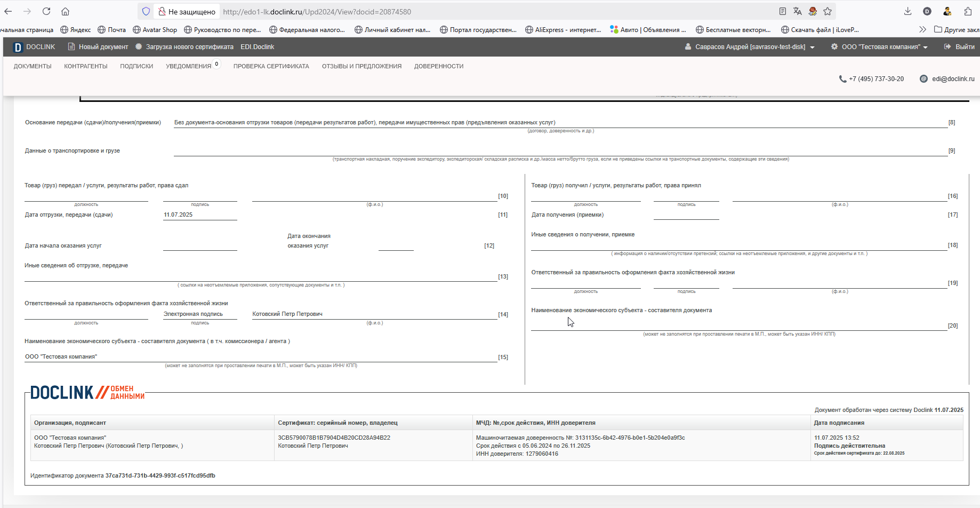Click ООО "Тестовая компания" in line 15
The width and height of the screenshot is (980, 508).
[x=61, y=356]
